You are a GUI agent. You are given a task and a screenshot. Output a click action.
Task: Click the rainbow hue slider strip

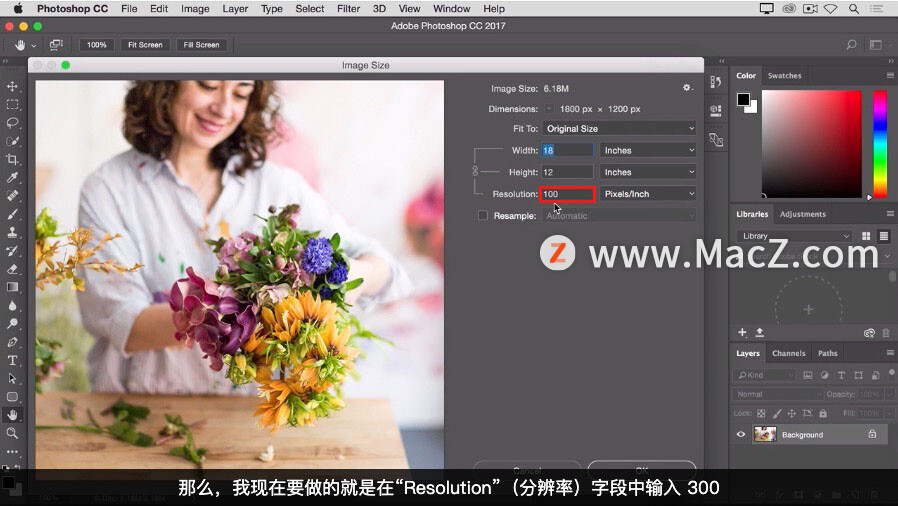(x=880, y=144)
